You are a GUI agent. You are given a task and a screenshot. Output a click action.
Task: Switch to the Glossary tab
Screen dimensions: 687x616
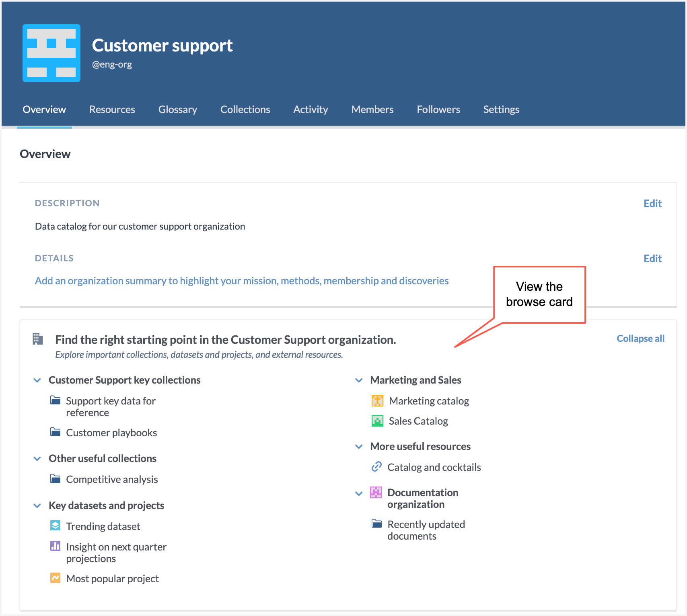[x=178, y=109]
